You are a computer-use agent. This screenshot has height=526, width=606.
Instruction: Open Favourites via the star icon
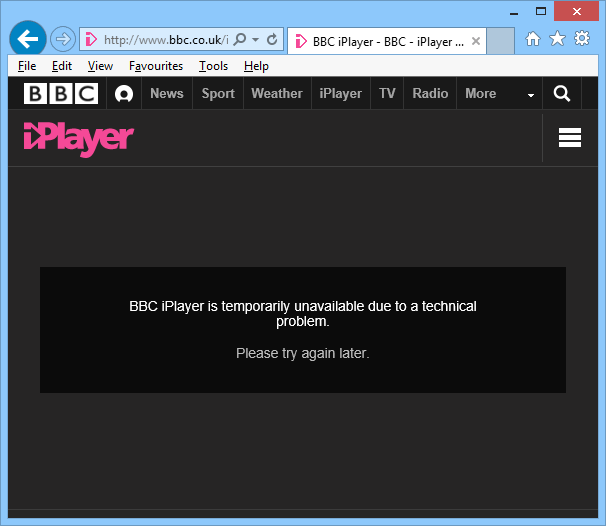tap(557, 39)
